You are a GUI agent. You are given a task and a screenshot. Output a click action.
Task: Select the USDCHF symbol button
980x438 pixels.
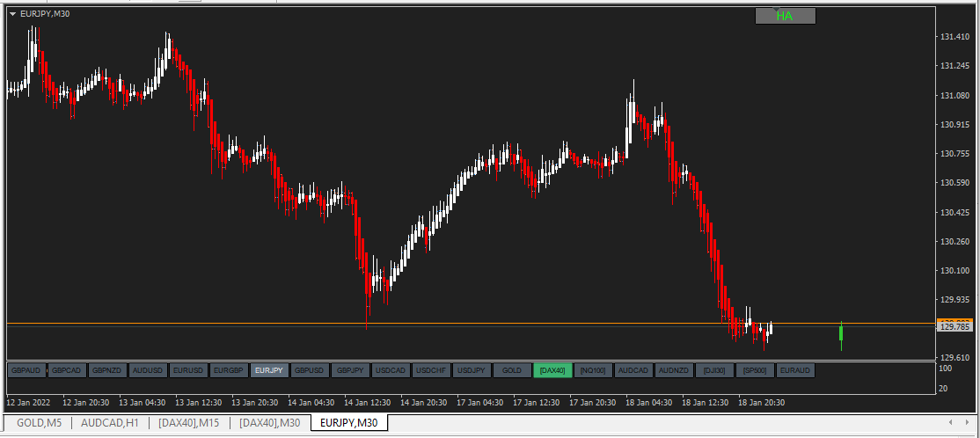point(431,370)
